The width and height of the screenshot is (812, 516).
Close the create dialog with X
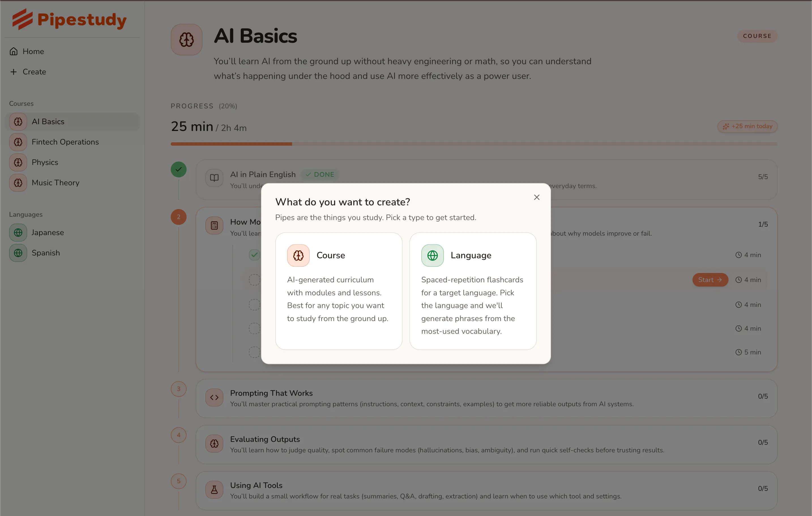pyautogui.click(x=537, y=197)
